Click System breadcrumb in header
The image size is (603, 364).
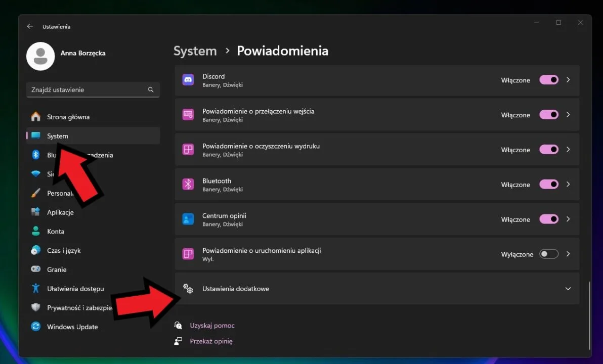click(195, 51)
